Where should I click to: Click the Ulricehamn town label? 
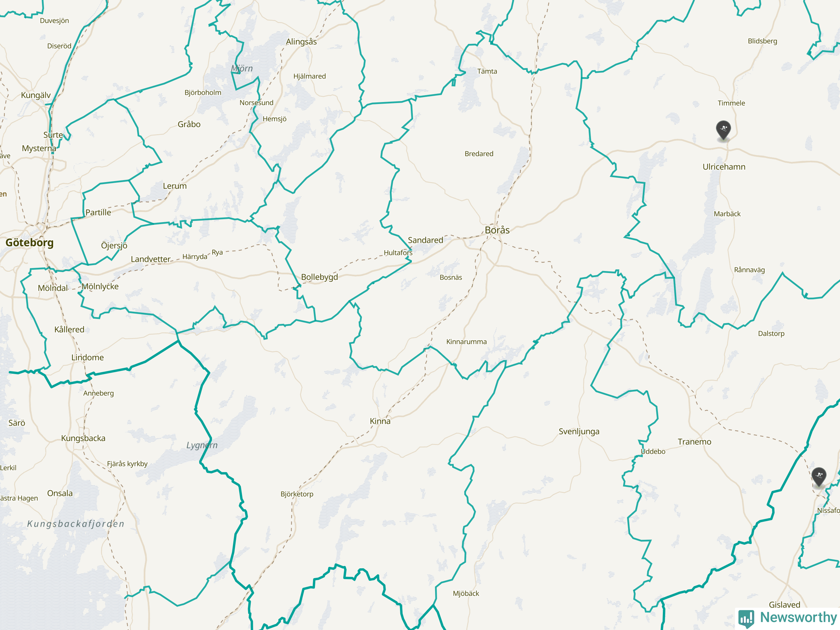click(x=724, y=167)
